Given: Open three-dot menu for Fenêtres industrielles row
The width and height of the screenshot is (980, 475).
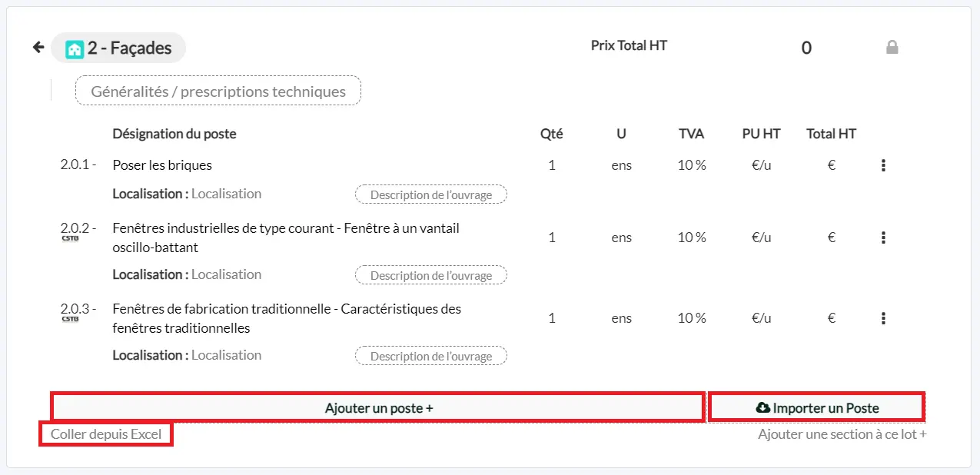Looking at the screenshot, I should click(884, 237).
